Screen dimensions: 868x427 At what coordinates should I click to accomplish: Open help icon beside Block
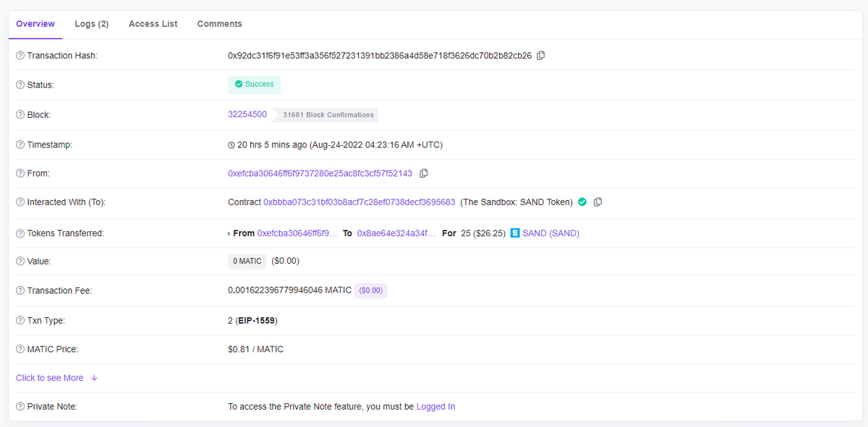pyautogui.click(x=20, y=115)
